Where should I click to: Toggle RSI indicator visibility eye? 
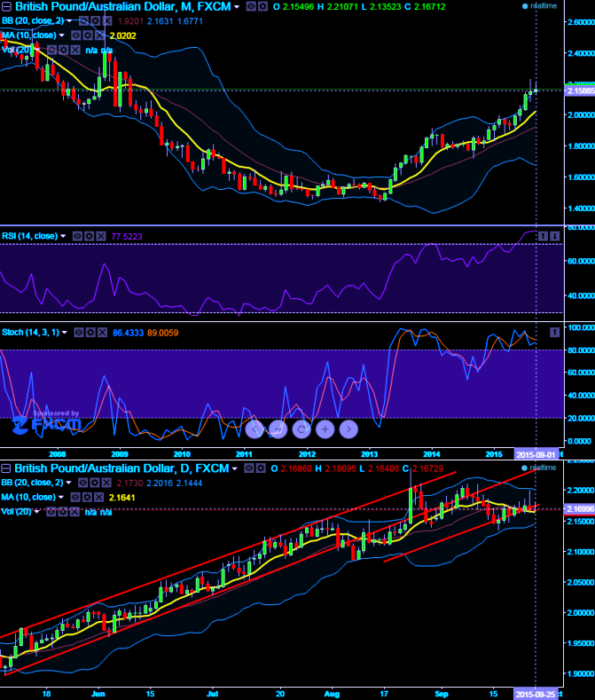(78, 236)
